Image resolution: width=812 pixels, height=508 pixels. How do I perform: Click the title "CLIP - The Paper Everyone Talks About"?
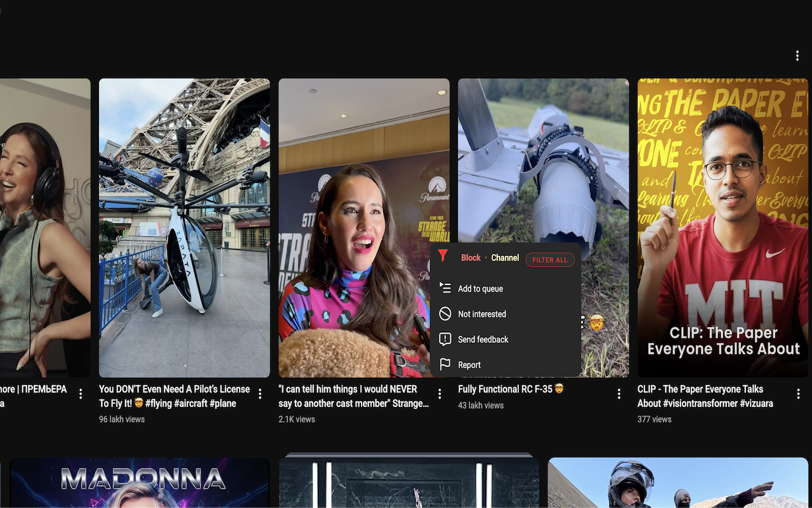[705, 396]
